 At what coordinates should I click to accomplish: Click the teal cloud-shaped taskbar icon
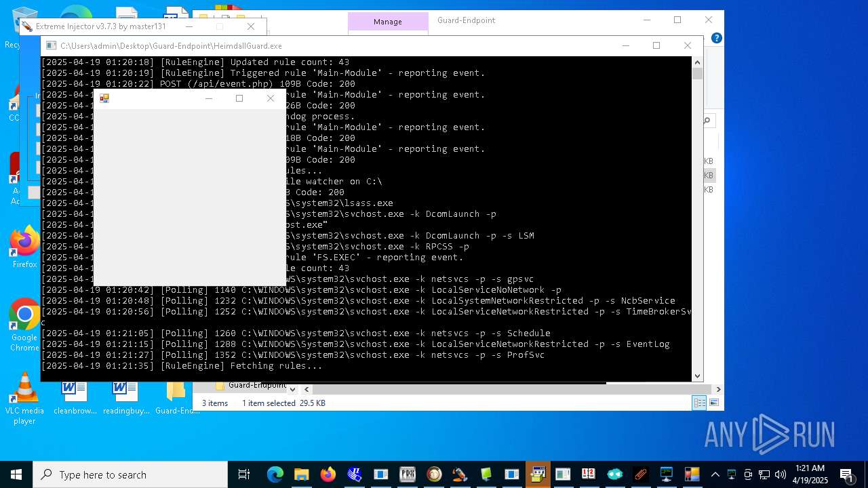tap(614, 474)
